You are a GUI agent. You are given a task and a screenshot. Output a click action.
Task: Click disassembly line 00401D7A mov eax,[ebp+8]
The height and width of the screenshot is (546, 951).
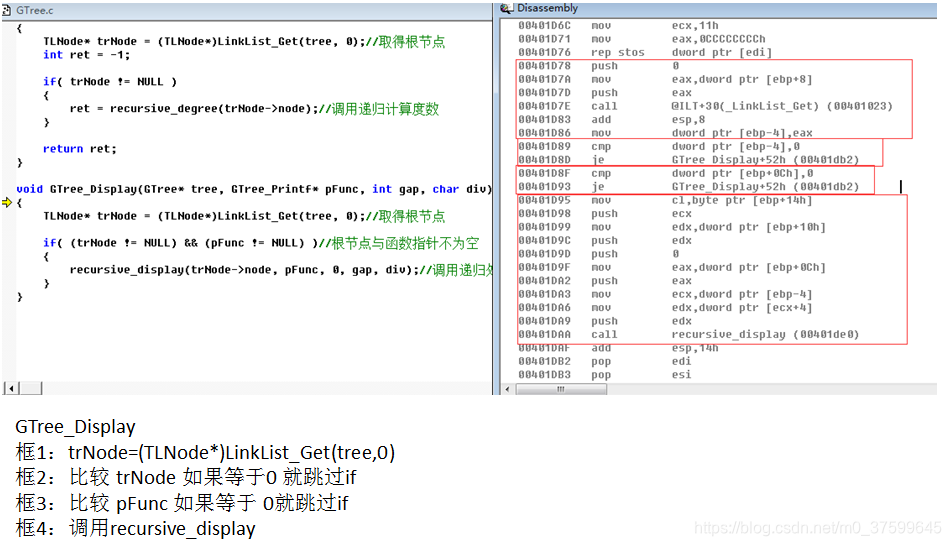pyautogui.click(x=665, y=79)
